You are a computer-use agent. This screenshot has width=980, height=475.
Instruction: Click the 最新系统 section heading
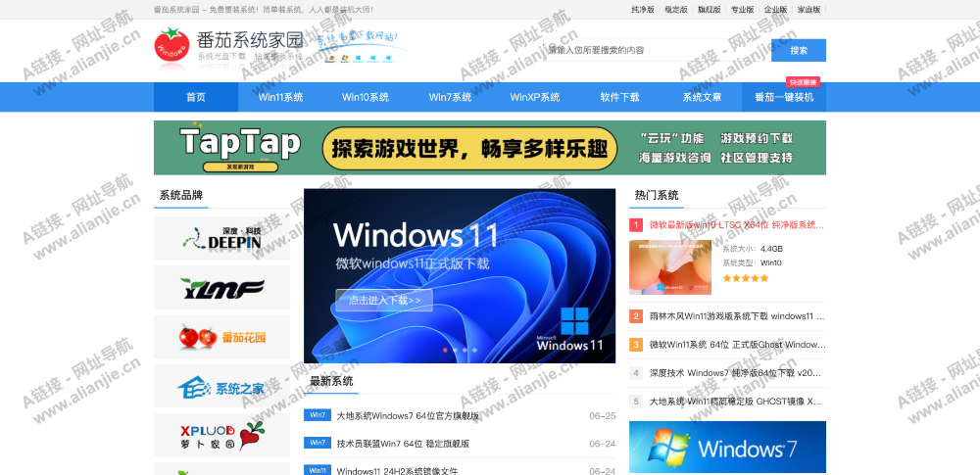click(x=331, y=381)
